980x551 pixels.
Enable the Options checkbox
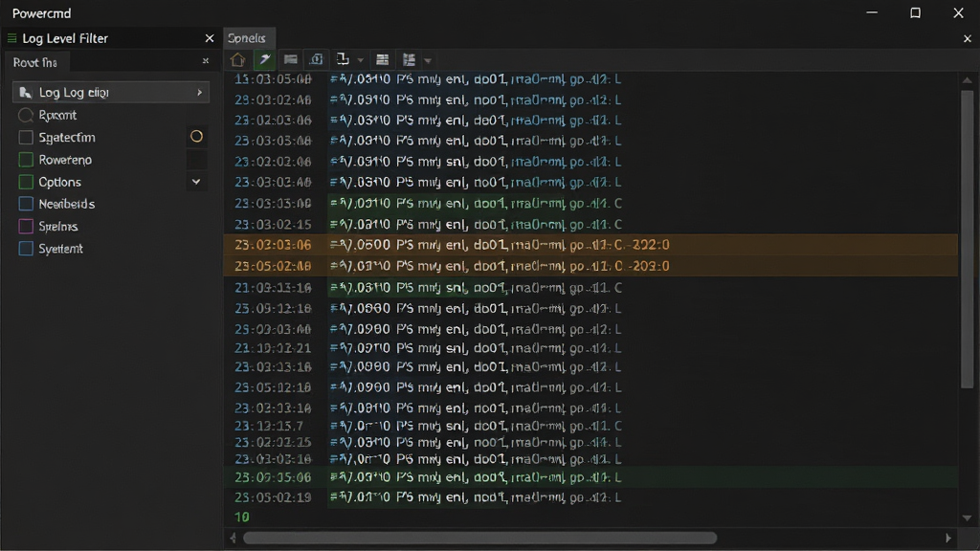coord(26,182)
